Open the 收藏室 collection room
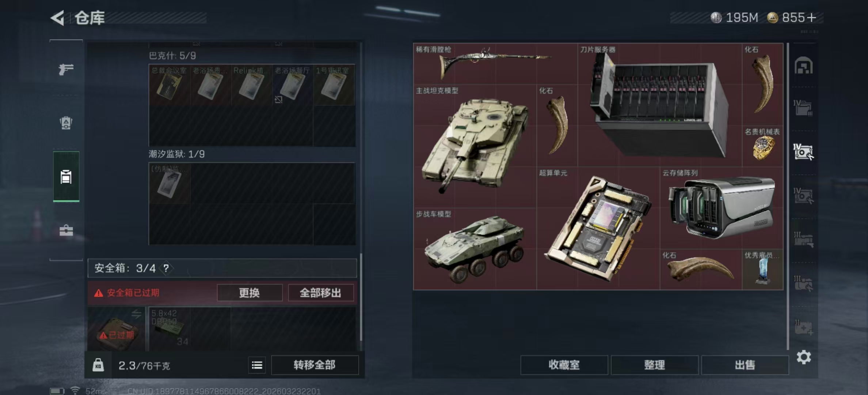 [564, 365]
